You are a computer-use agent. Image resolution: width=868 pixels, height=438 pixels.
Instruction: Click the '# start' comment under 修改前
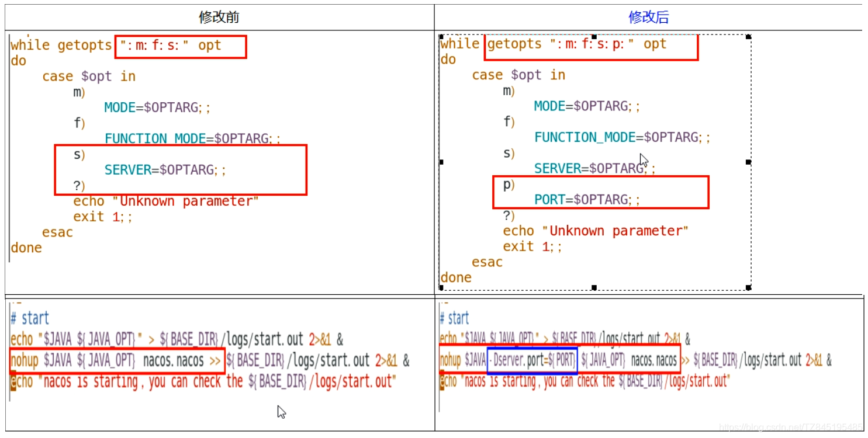(30, 319)
